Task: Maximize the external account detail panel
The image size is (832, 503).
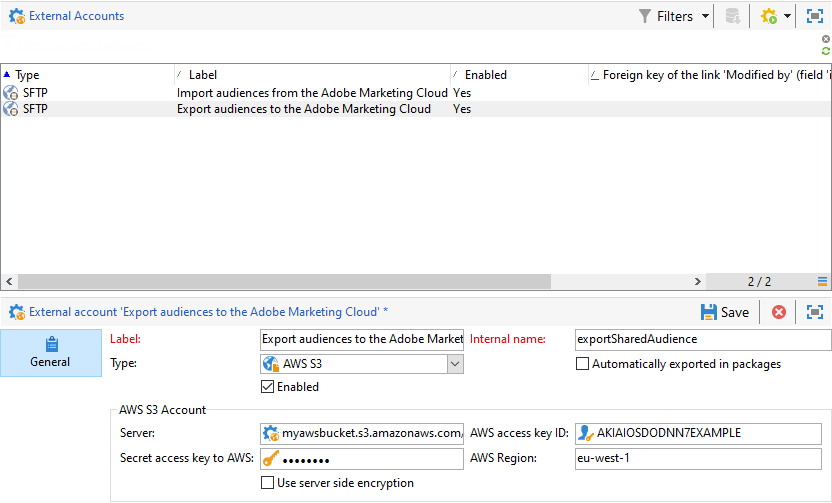Action: [x=815, y=312]
